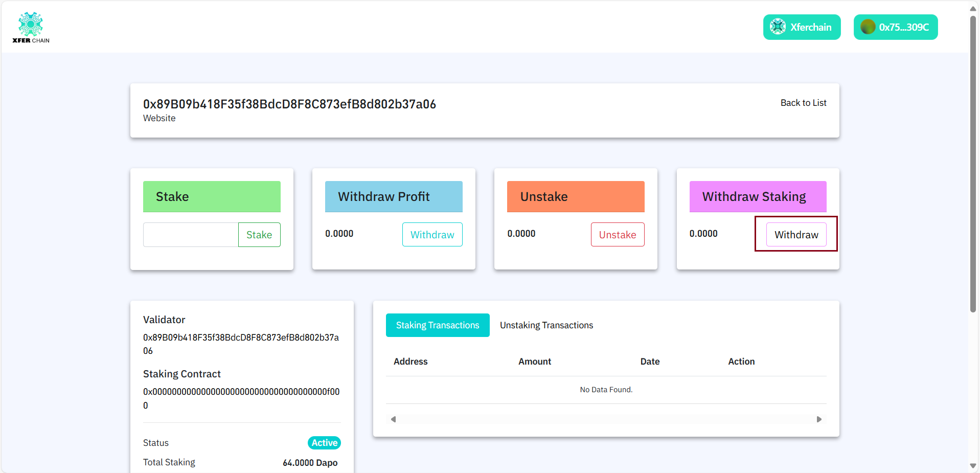The width and height of the screenshot is (980, 473).
Task: Open Back to List
Action: [803, 102]
